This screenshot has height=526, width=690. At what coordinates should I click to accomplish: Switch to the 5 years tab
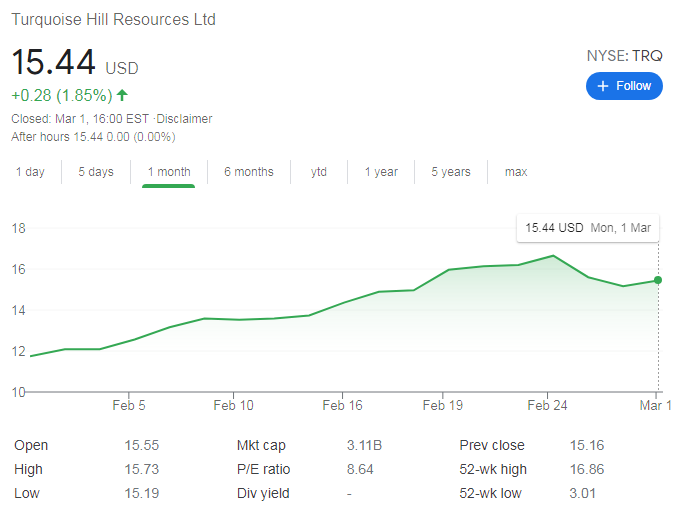point(451,172)
